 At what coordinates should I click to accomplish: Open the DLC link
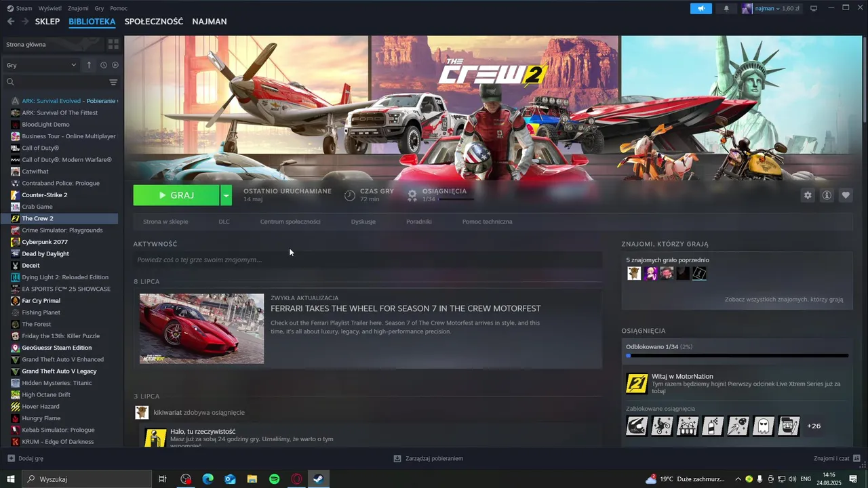point(224,222)
